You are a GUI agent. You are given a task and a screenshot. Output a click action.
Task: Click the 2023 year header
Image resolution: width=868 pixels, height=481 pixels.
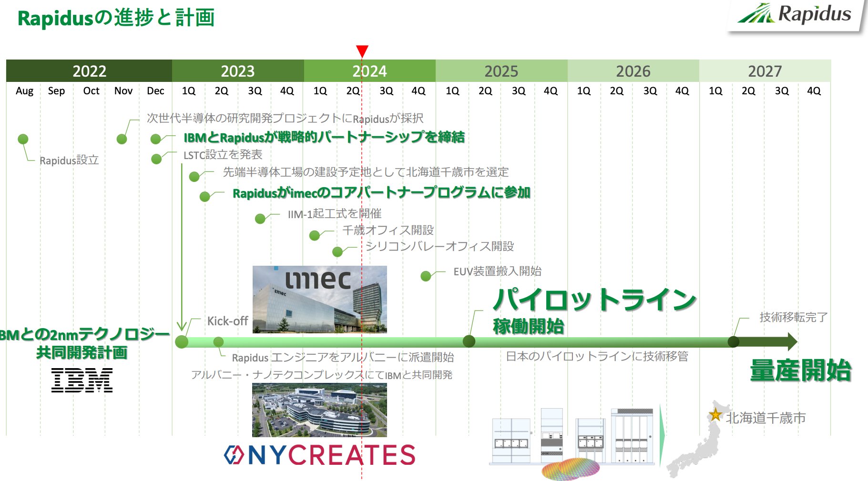click(238, 71)
